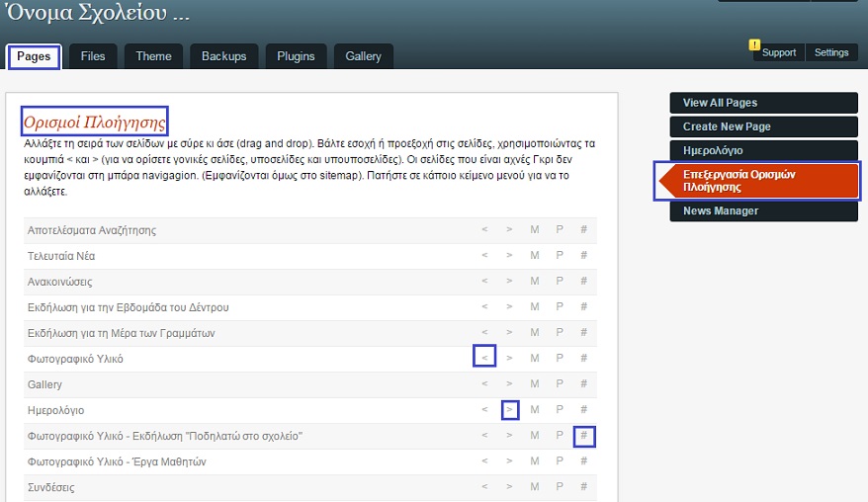Open the Pages tab
868x502 pixels.
pos(34,56)
